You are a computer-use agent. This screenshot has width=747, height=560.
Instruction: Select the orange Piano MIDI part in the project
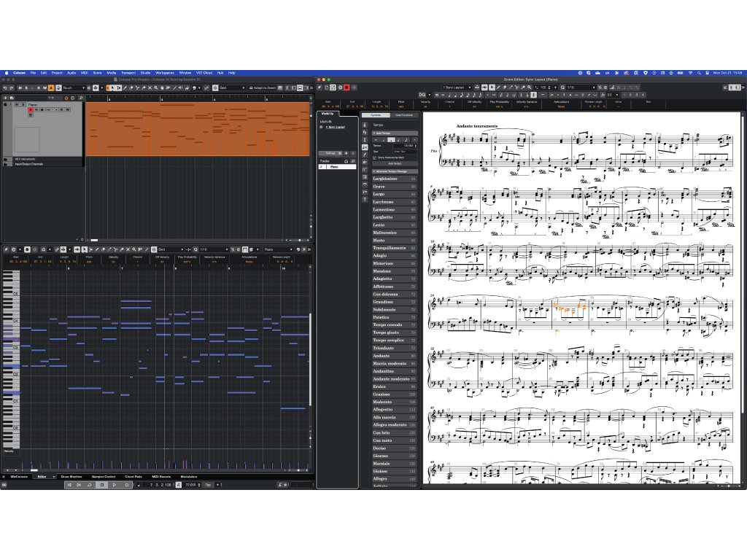(198, 128)
